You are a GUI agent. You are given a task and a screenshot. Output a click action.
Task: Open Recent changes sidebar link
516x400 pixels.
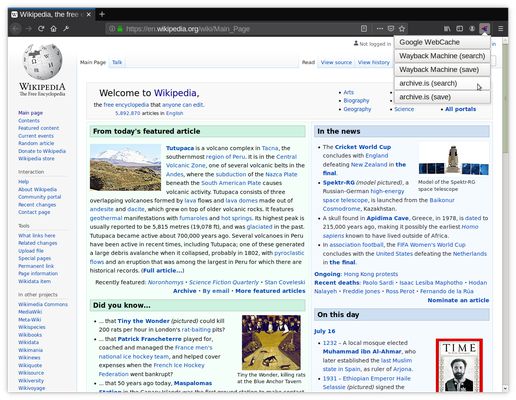[x=37, y=205]
